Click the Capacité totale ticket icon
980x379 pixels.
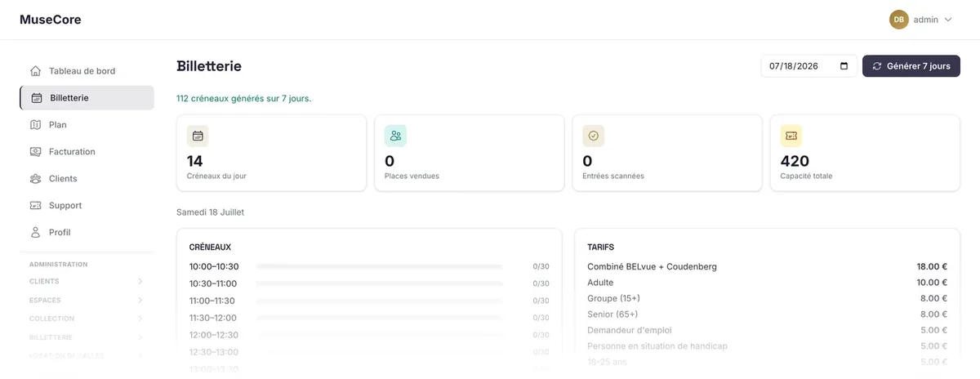click(791, 136)
